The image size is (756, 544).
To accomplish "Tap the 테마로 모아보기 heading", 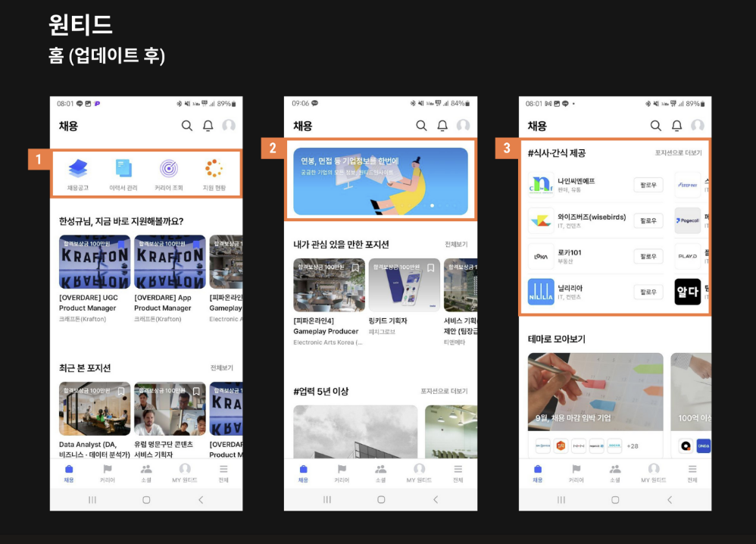I will tap(556, 339).
